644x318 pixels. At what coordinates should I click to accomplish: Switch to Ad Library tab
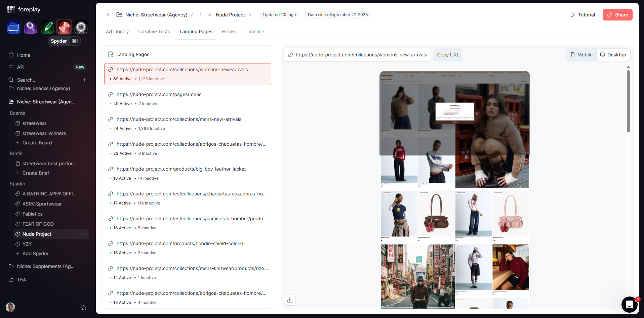pos(117,32)
